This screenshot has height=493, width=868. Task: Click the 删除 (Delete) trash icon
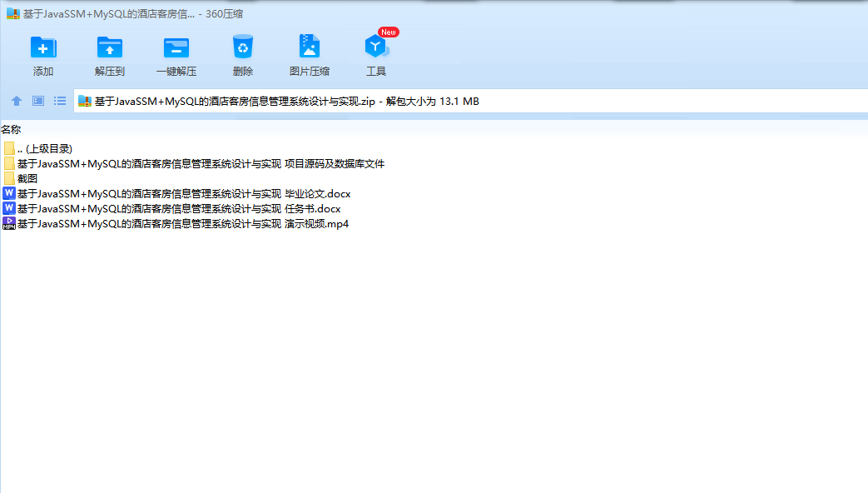[x=243, y=47]
